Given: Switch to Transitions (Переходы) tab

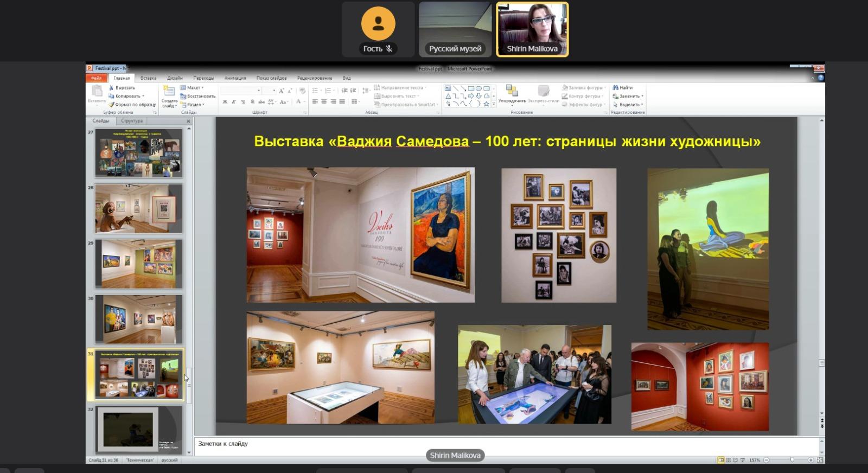Looking at the screenshot, I should pyautogui.click(x=203, y=78).
